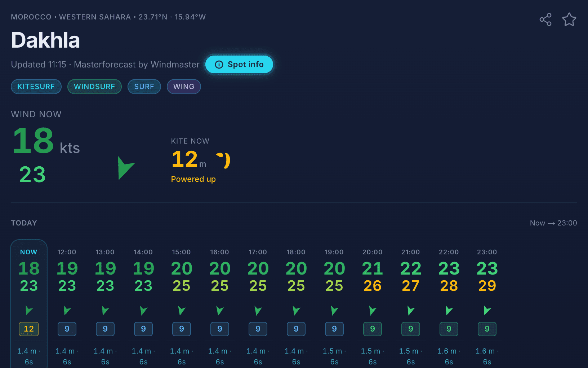Screen dimensions: 588x368
Task: Click the 19:00 hour label
Action: coord(334,252)
